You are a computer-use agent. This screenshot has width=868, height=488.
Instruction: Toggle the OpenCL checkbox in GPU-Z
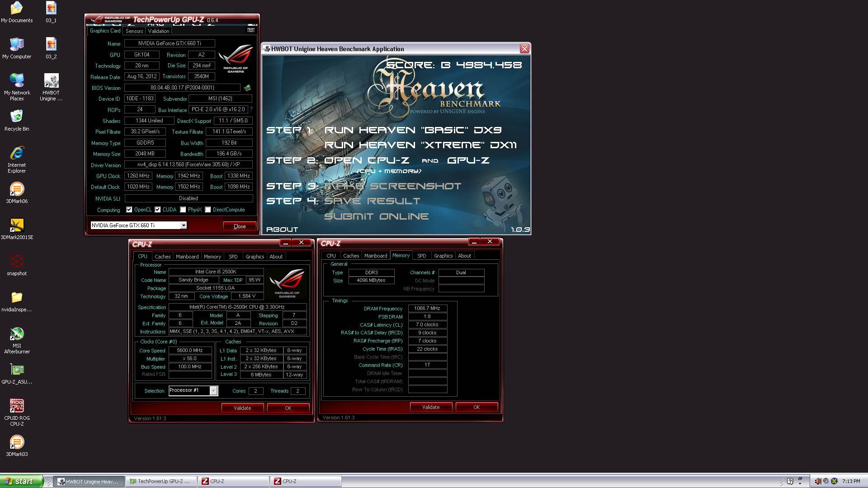tap(129, 210)
